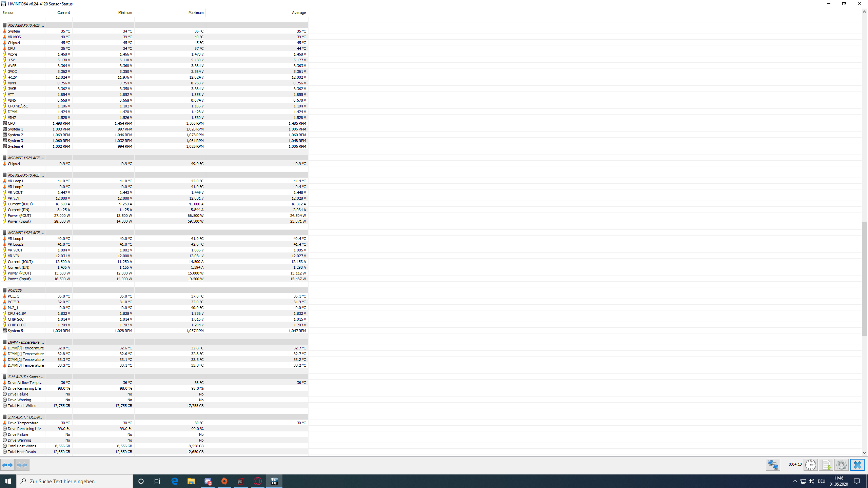
Task: Click the expand columns arrows button
Action: click(x=7, y=465)
